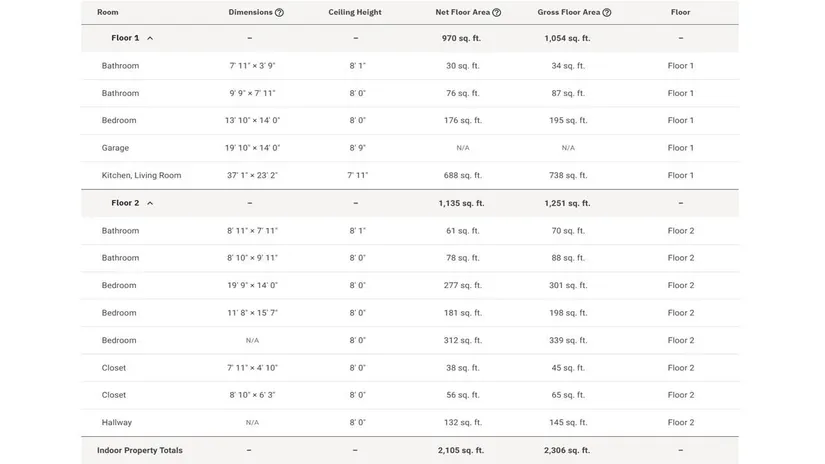This screenshot has width=825, height=464.
Task: Select the Floor column header
Action: pyautogui.click(x=680, y=13)
